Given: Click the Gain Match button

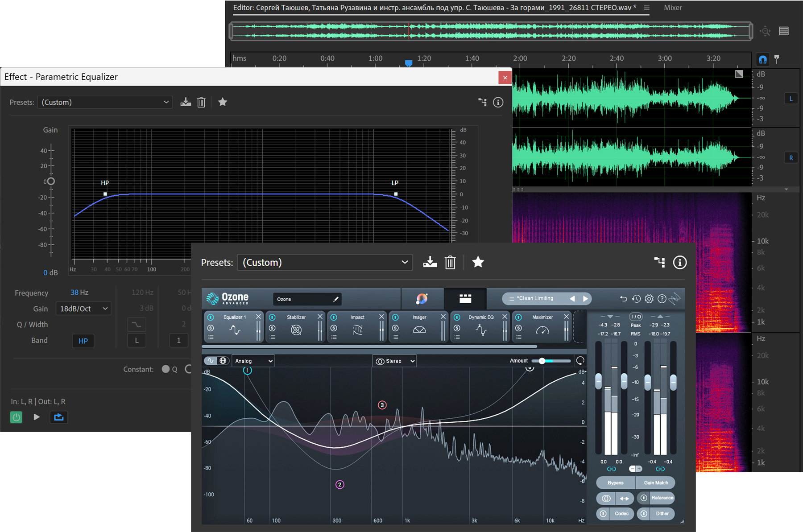Looking at the screenshot, I should pos(656,483).
